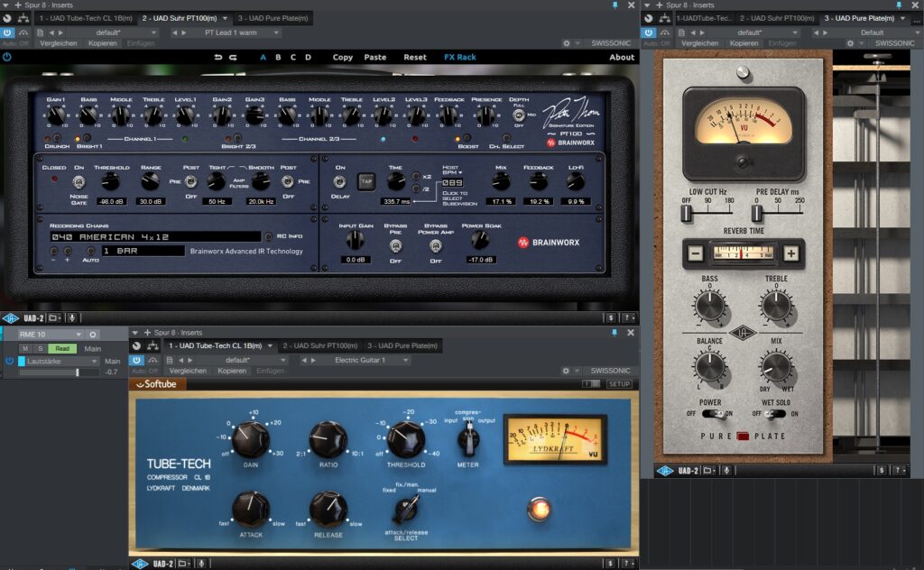Screen dimensions: 924x570
Task: Click Paste in Suhr PT100 toolbar
Action: (374, 57)
